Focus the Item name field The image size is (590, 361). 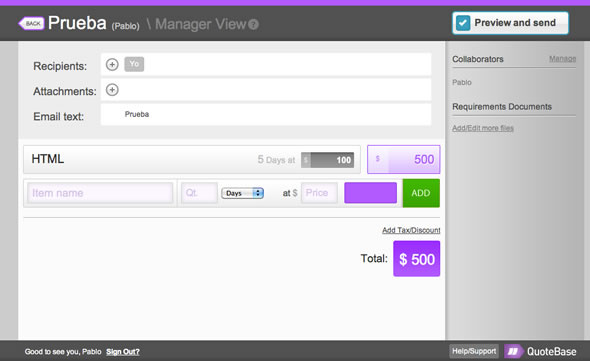(100, 193)
